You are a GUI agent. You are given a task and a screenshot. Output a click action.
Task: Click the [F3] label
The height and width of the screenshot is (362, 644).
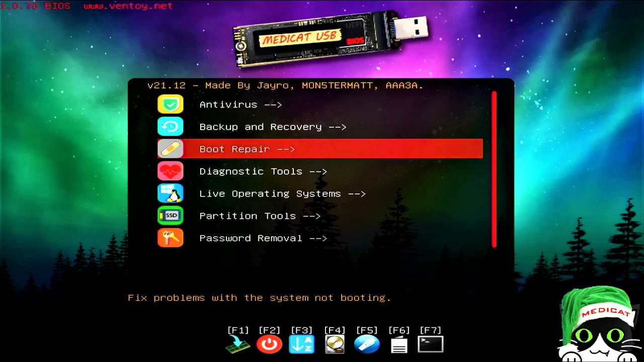(301, 330)
